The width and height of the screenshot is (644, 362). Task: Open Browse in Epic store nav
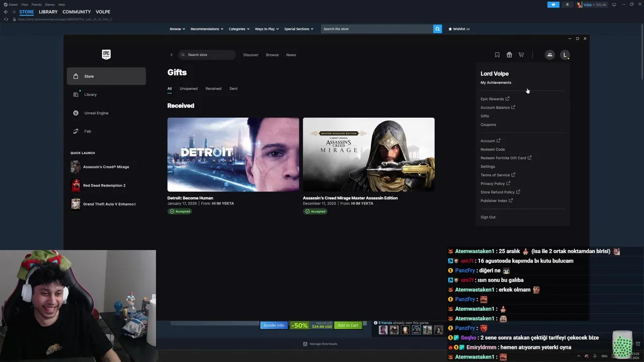pyautogui.click(x=272, y=55)
